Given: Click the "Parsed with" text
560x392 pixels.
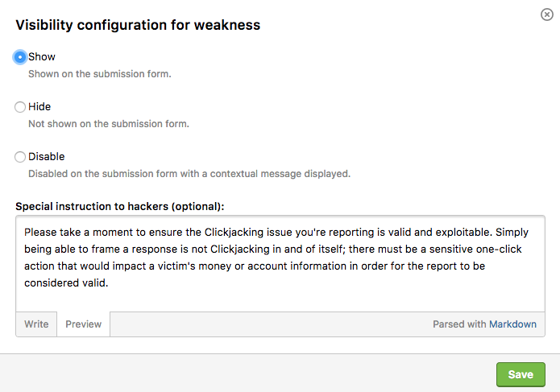Looking at the screenshot, I should pos(459,324).
